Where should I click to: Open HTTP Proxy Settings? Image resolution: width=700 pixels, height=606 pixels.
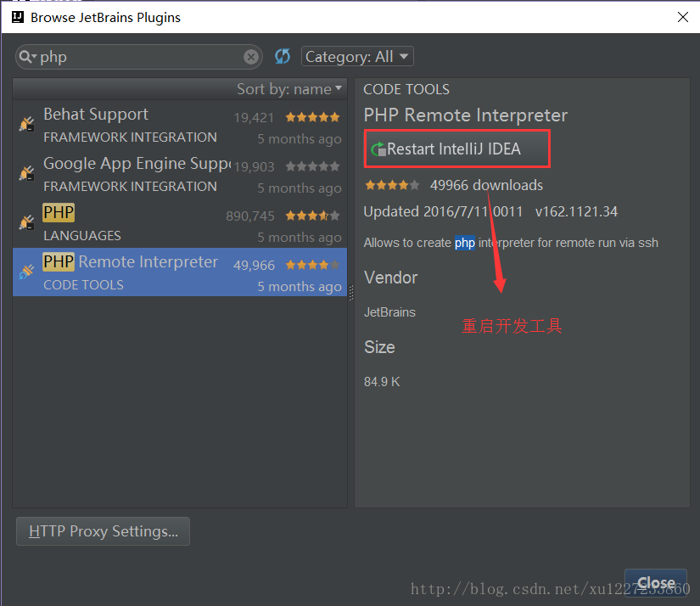click(x=104, y=531)
